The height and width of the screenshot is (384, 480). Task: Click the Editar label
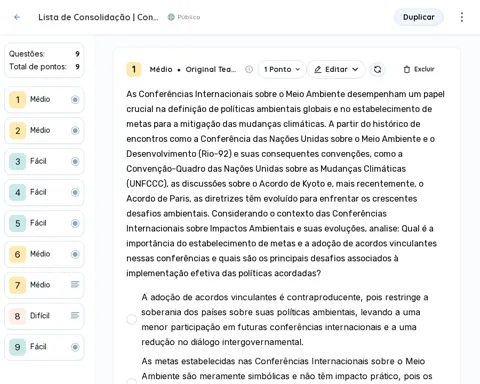336,69
